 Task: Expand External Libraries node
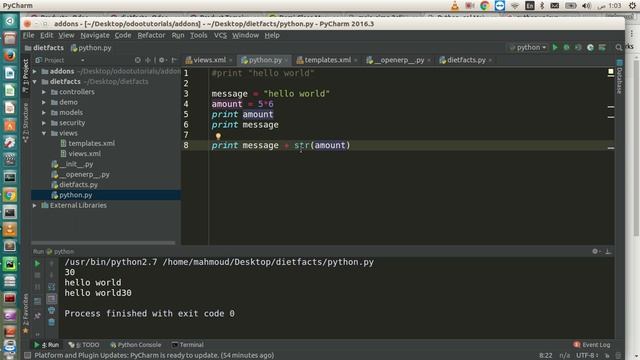pyautogui.click(x=35, y=205)
